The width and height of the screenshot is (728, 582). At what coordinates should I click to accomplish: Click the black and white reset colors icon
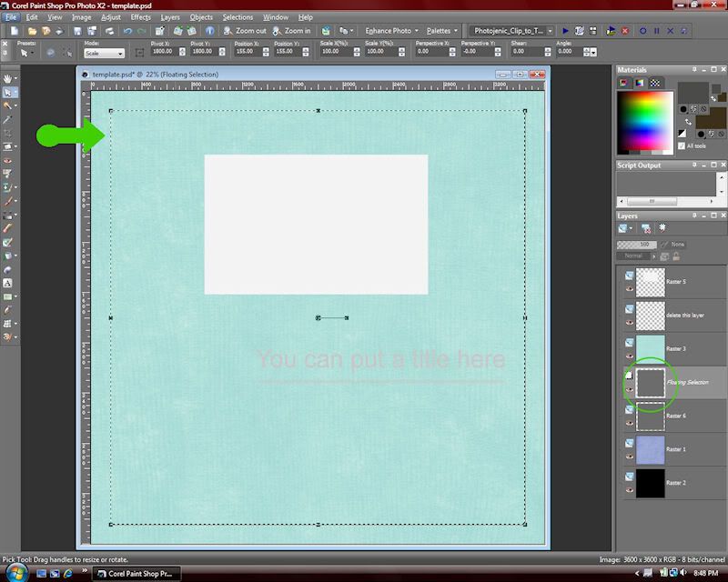[682, 134]
